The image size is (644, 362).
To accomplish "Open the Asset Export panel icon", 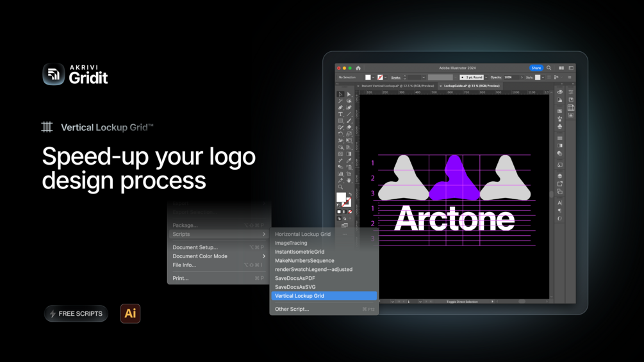I will (560, 183).
